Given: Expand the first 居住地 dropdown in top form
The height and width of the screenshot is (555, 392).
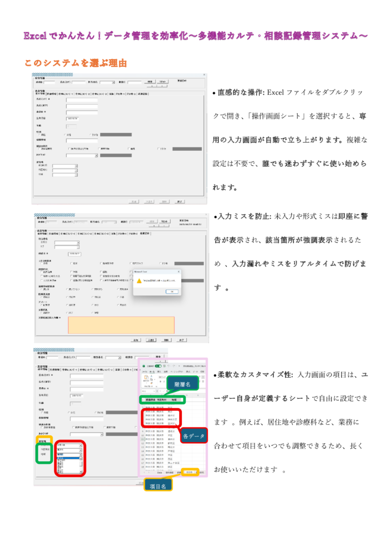Looking at the screenshot, I should (x=76, y=166).
